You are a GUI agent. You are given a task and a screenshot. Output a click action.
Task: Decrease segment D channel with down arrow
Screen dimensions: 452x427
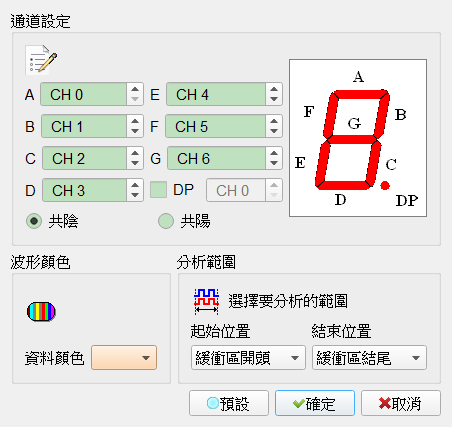tap(135, 195)
